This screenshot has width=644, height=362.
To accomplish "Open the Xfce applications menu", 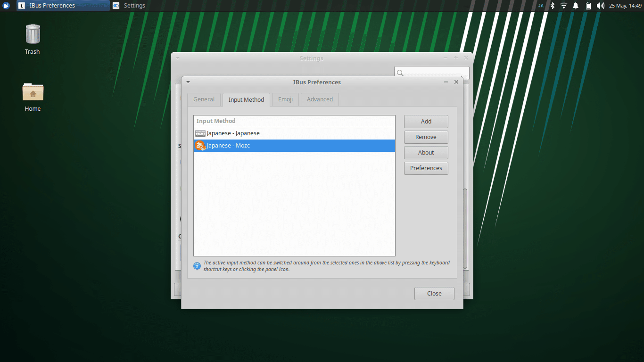I will pos(6,6).
